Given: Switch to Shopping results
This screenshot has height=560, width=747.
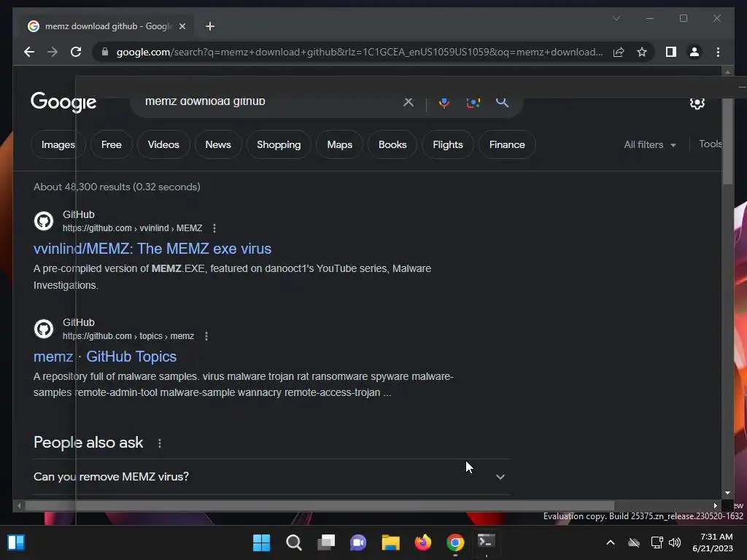Looking at the screenshot, I should pyautogui.click(x=279, y=144).
